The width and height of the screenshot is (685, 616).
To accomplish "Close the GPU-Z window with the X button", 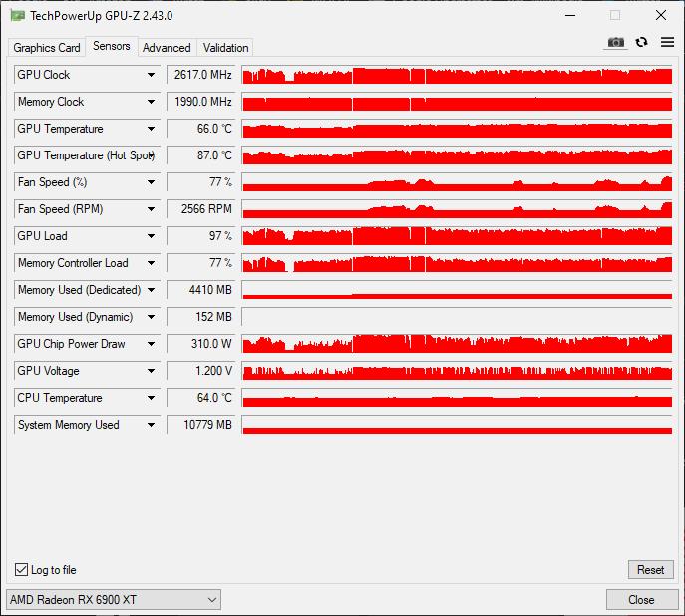I will [x=661, y=15].
